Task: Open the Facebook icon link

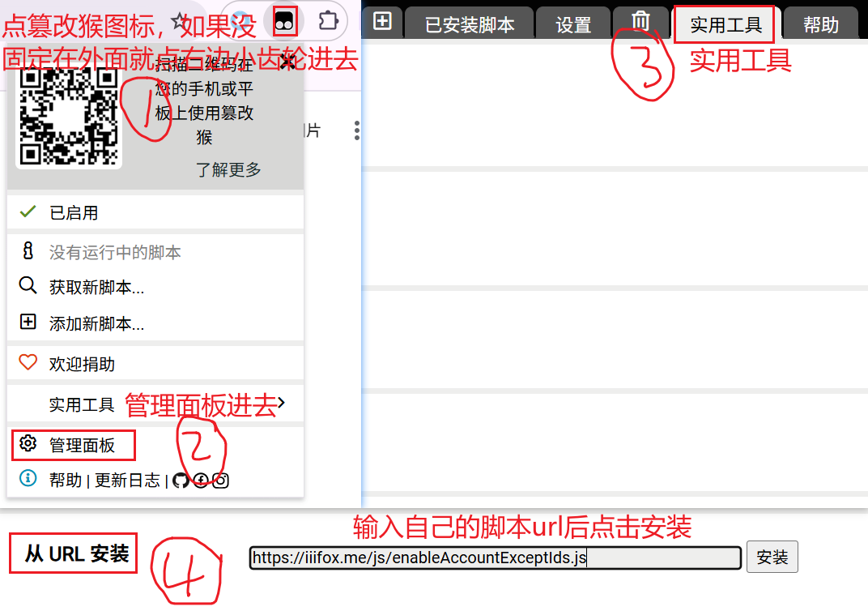Action: click(x=201, y=481)
